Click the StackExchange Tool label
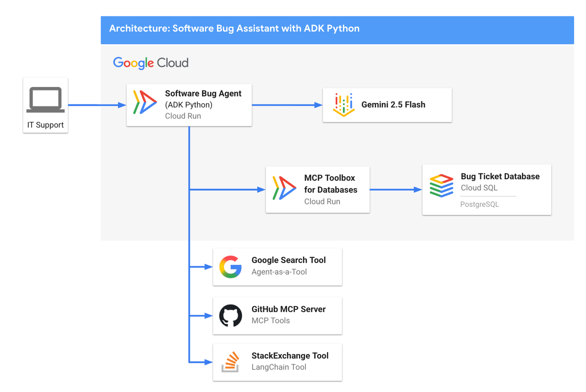The image size is (586, 392). click(290, 355)
